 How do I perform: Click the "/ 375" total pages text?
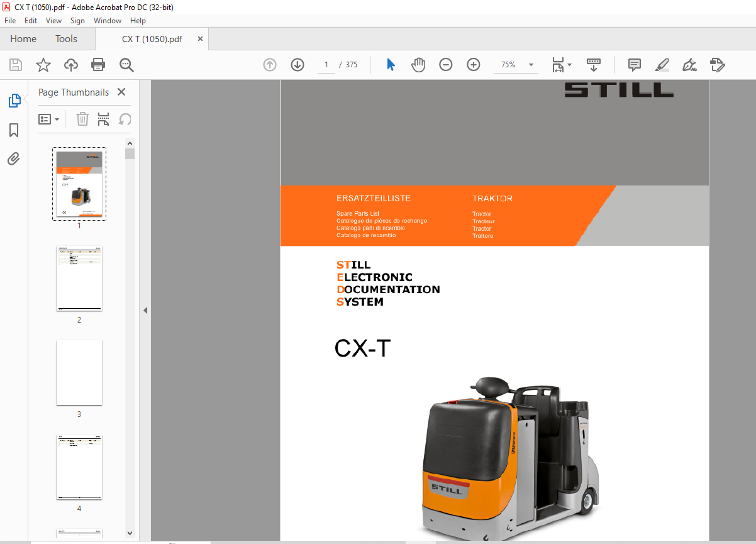pos(348,65)
